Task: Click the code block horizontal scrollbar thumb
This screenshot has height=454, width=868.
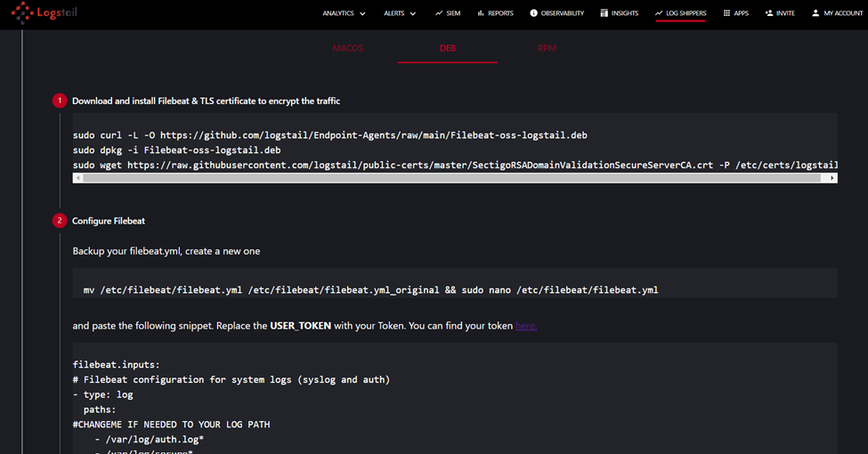Action: coord(452,178)
